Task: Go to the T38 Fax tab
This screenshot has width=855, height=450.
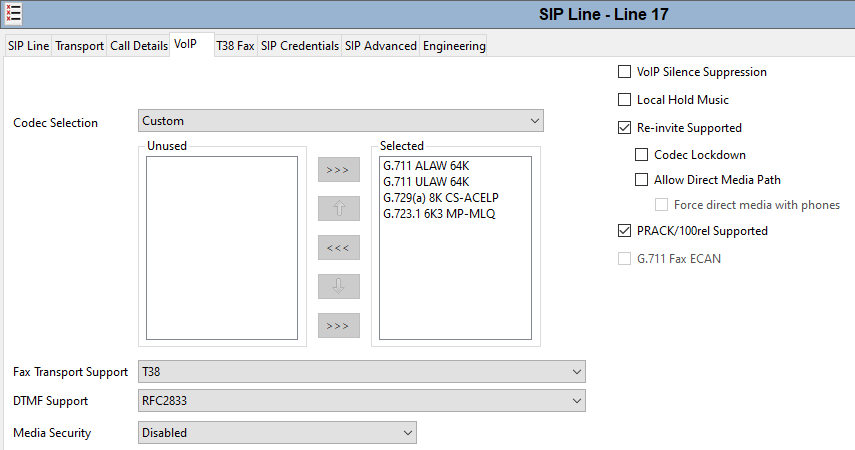Action: pos(235,46)
